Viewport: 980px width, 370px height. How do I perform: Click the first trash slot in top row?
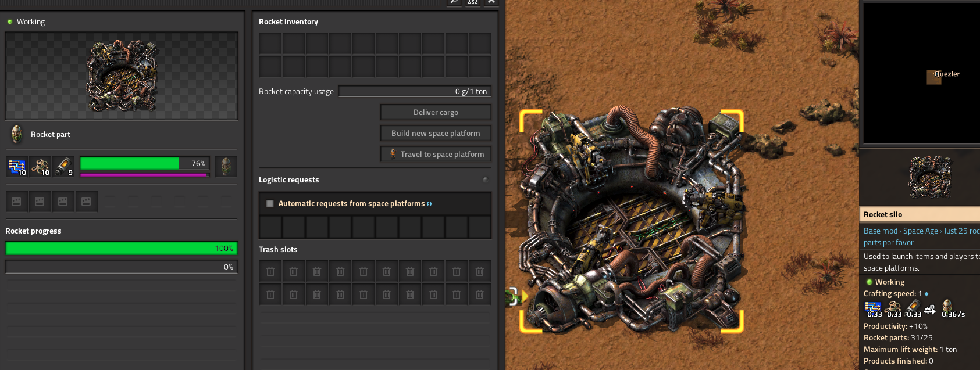click(x=270, y=271)
